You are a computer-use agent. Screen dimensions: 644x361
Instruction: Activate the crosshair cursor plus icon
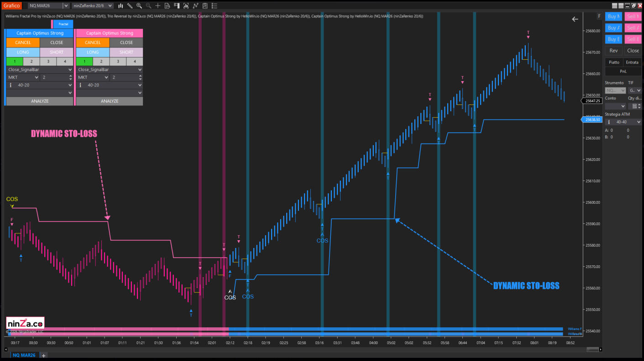click(x=158, y=6)
